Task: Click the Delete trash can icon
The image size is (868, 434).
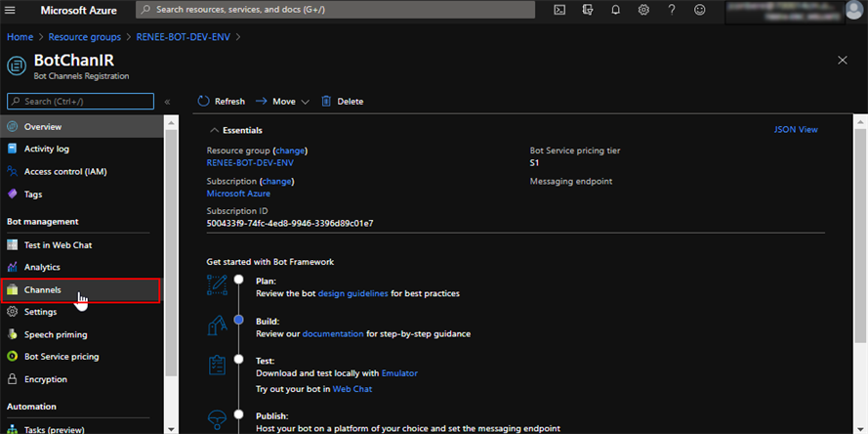Action: tap(327, 102)
